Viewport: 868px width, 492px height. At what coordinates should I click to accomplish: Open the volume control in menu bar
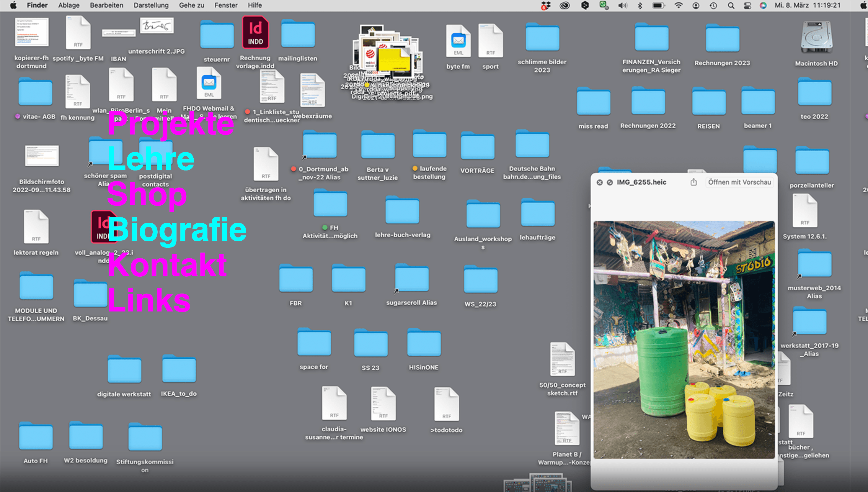[622, 5]
